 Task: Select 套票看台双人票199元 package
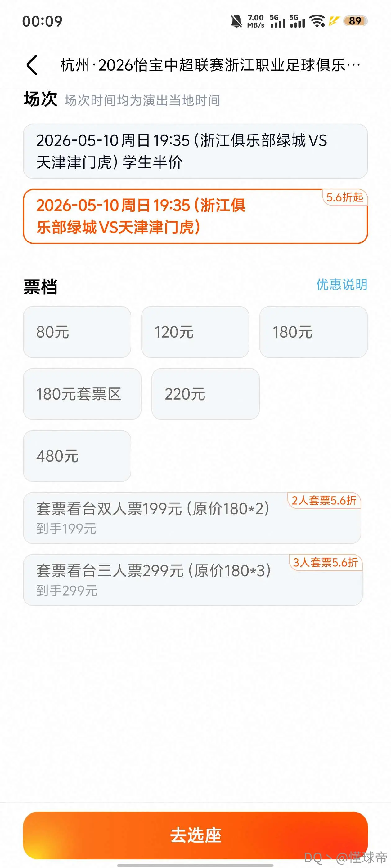(x=192, y=518)
